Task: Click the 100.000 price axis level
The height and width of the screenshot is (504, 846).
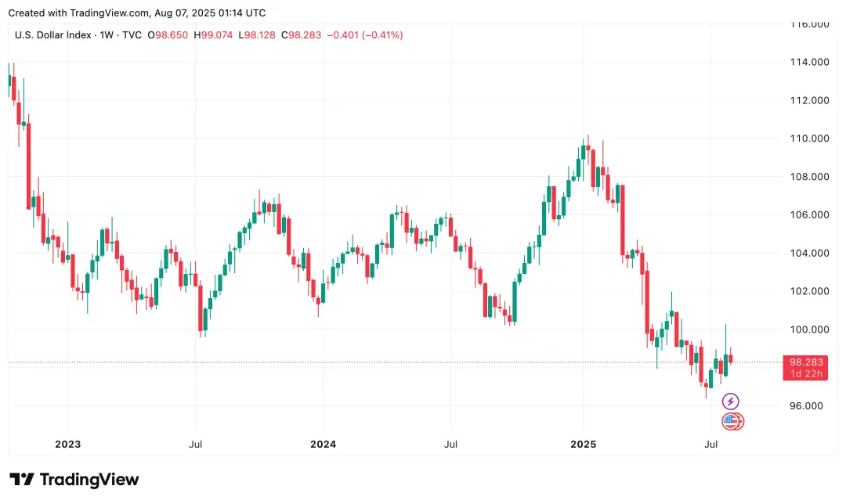Action: [x=809, y=329]
